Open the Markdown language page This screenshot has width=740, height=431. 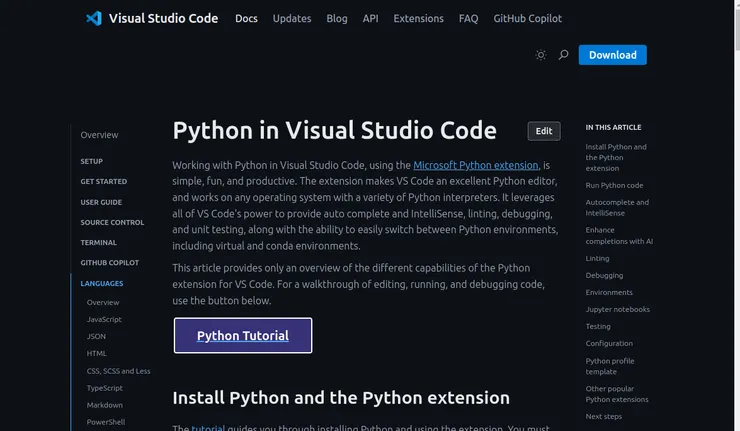pyautogui.click(x=105, y=405)
